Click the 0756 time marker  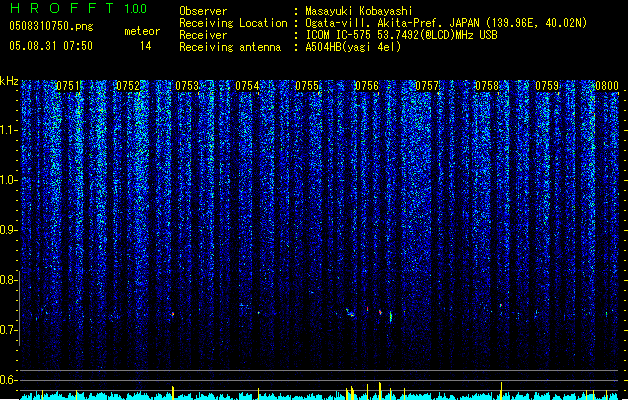pos(367,86)
